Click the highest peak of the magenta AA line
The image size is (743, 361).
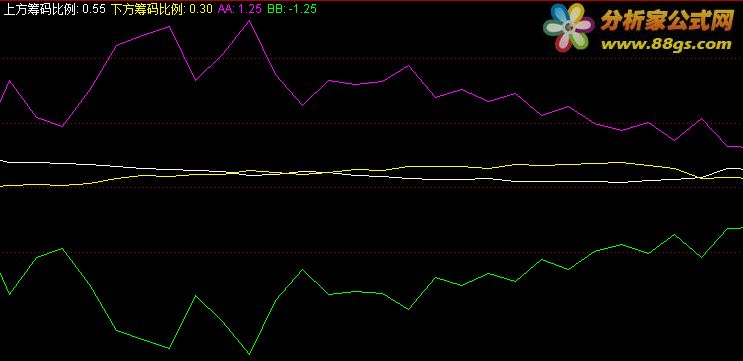click(x=249, y=21)
